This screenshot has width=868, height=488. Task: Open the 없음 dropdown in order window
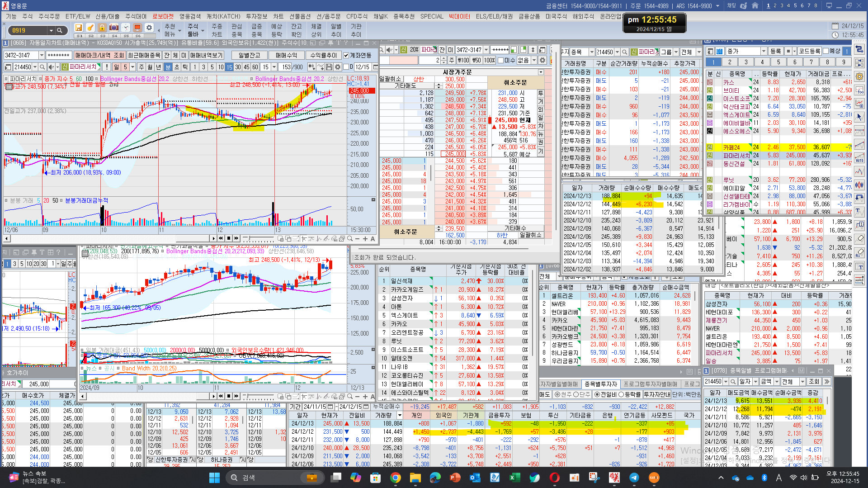(x=534, y=60)
